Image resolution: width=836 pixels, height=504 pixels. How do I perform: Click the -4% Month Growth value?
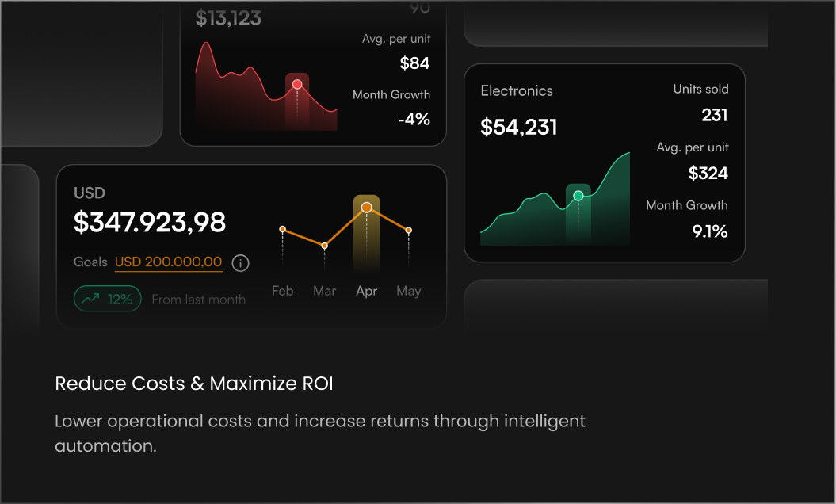[414, 119]
